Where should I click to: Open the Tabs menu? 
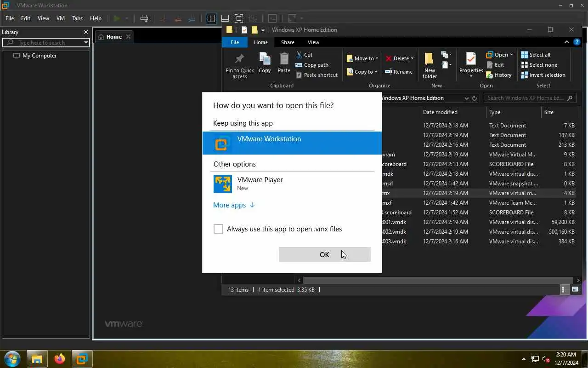[78, 18]
